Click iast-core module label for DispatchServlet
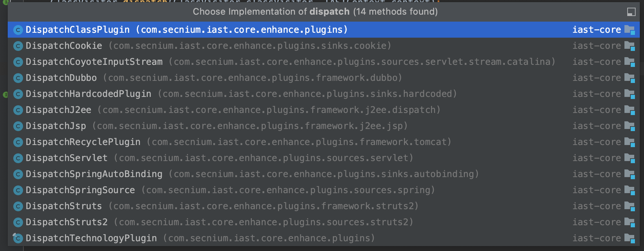 pos(596,158)
